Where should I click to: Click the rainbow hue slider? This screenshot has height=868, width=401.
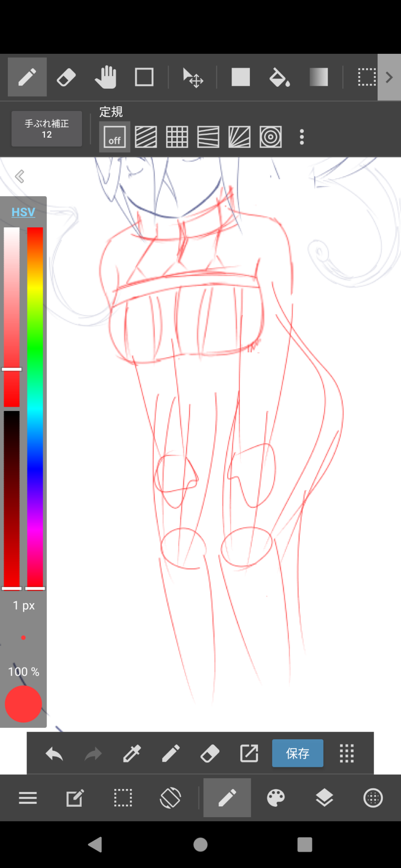pos(35,407)
